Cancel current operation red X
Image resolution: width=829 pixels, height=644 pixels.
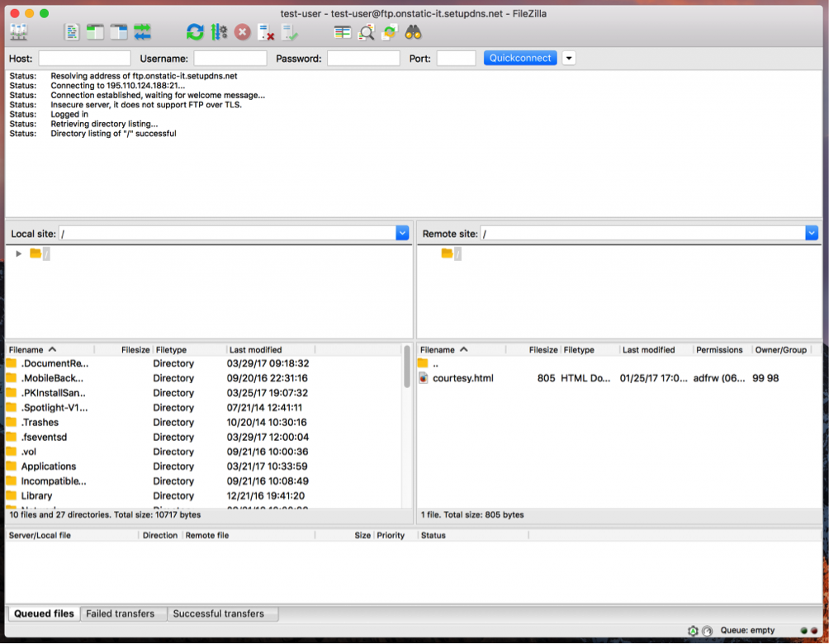[242, 32]
